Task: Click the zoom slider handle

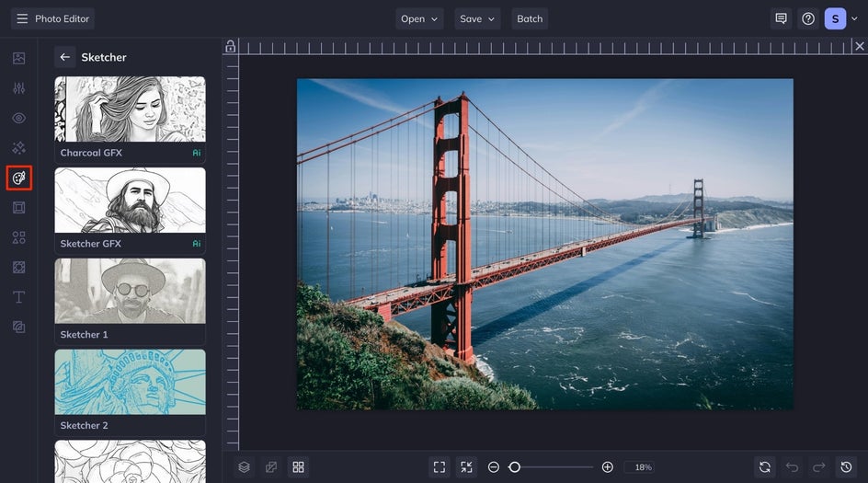Action: 514,467
